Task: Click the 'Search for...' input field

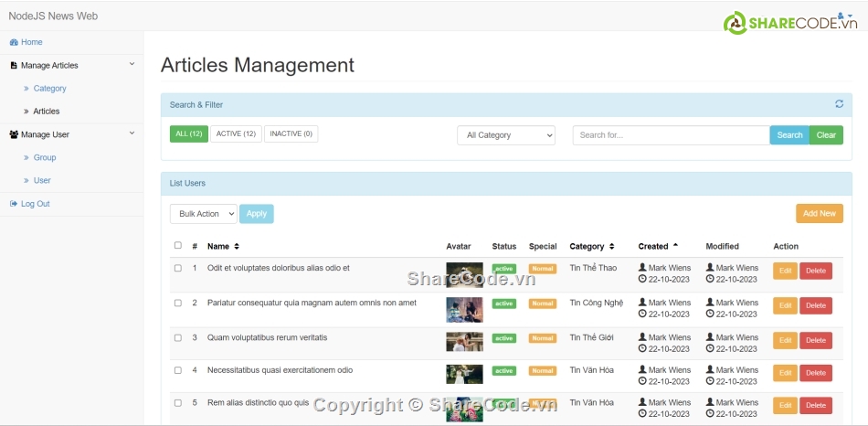Action: coord(671,135)
